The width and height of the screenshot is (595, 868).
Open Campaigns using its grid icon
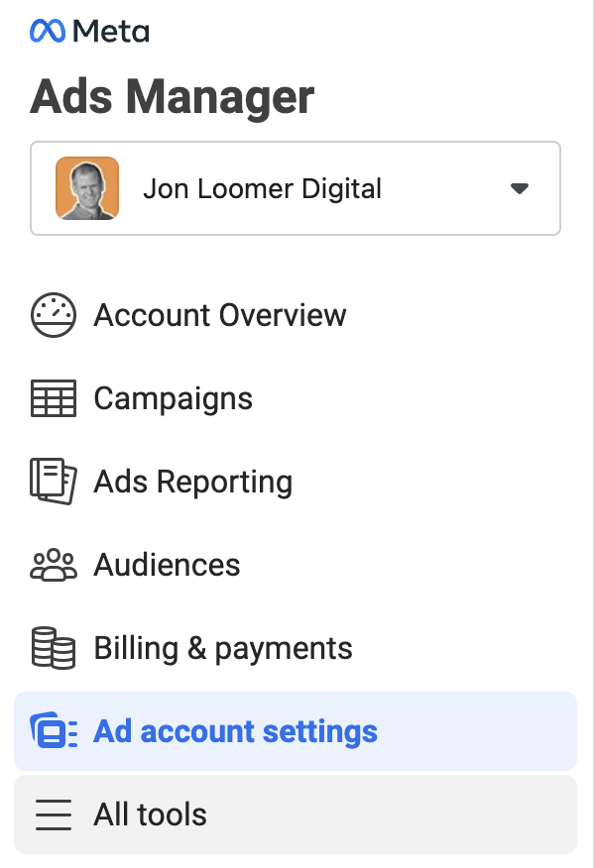[54, 398]
